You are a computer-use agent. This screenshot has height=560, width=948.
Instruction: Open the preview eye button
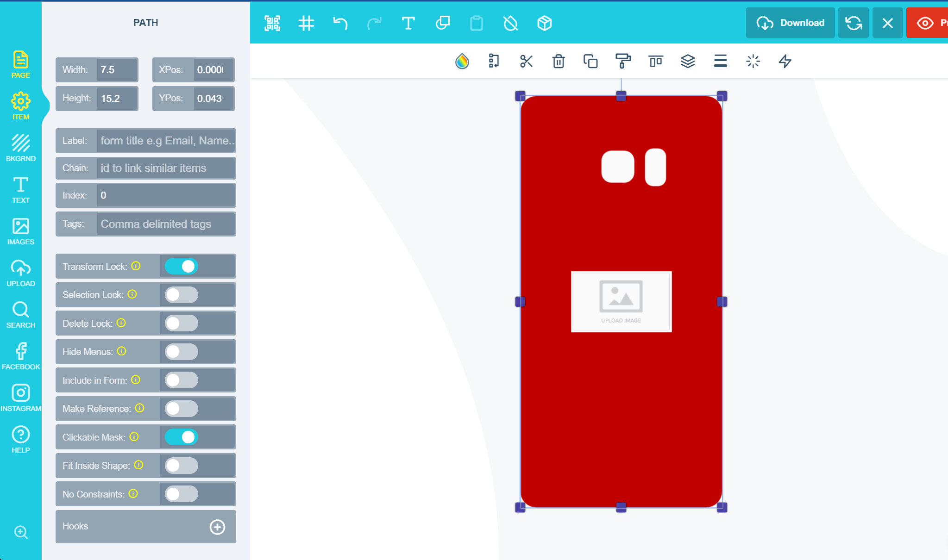pyautogui.click(x=927, y=23)
